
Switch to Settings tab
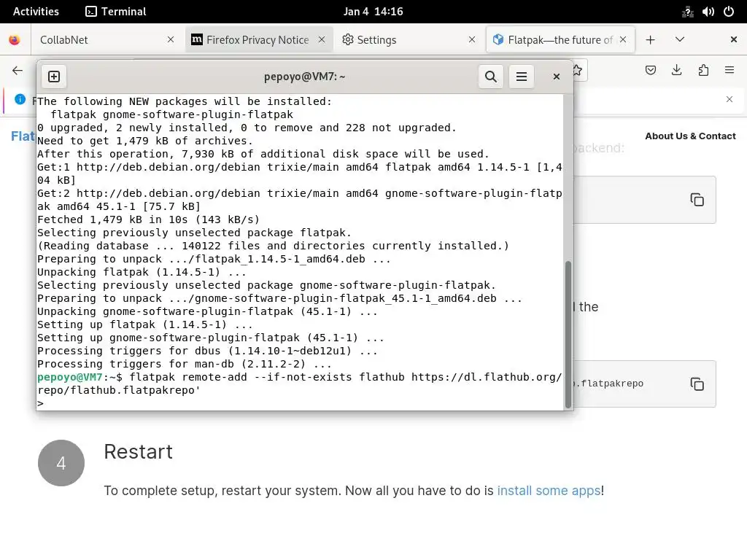click(x=409, y=39)
